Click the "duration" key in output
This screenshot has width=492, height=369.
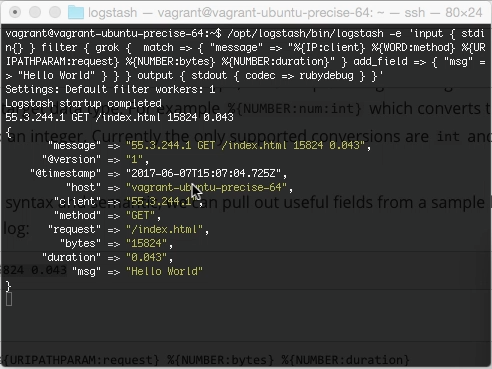(71, 257)
